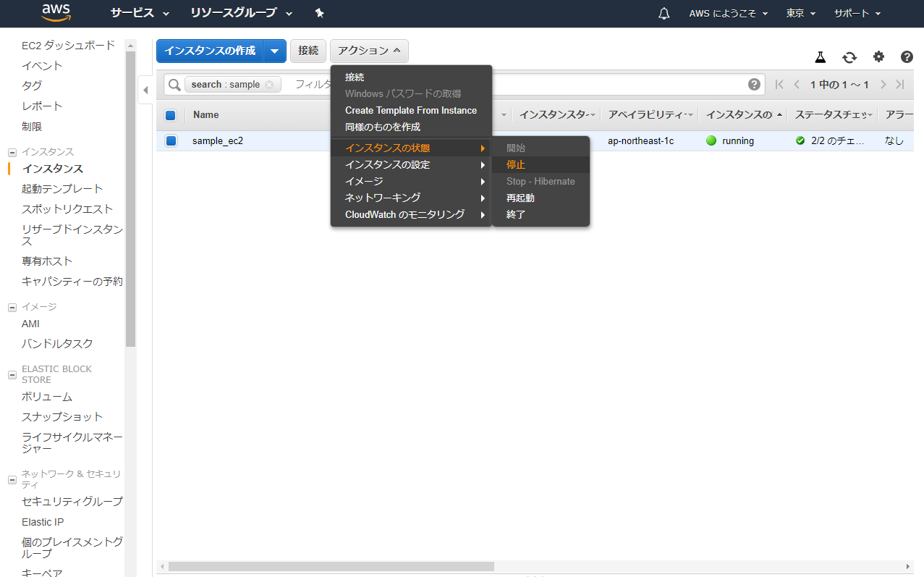
Task: Open セキュリティグループ in sidebar
Action: (72, 501)
